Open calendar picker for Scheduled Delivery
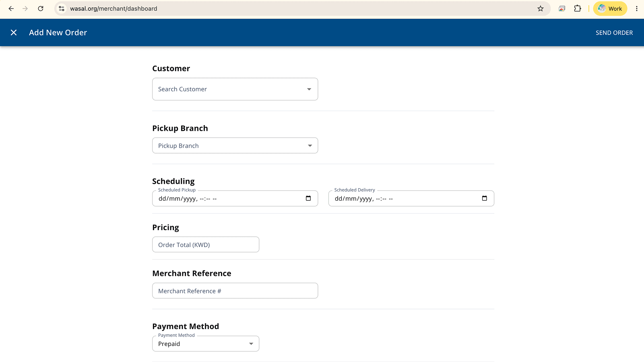This screenshot has width=644, height=362. coord(485,198)
